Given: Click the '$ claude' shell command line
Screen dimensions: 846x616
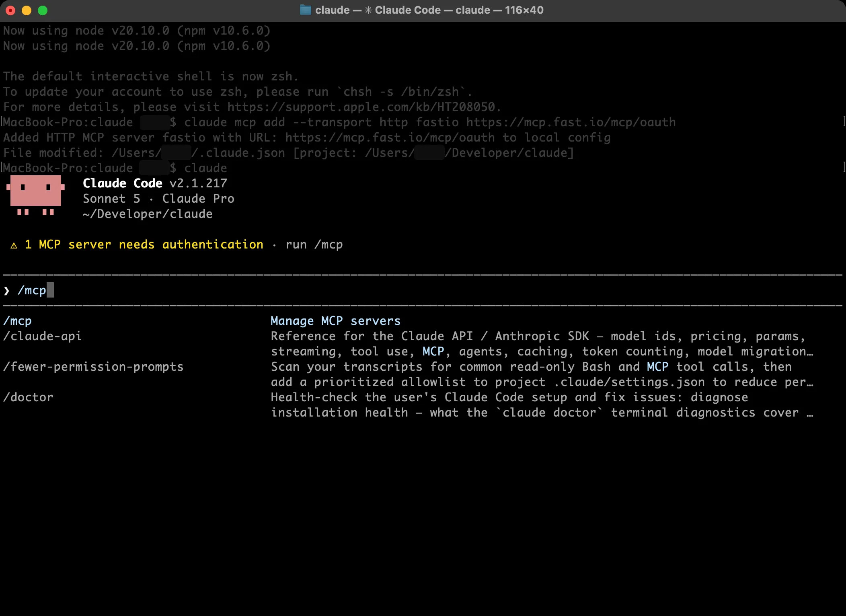Looking at the screenshot, I should click(x=198, y=168).
